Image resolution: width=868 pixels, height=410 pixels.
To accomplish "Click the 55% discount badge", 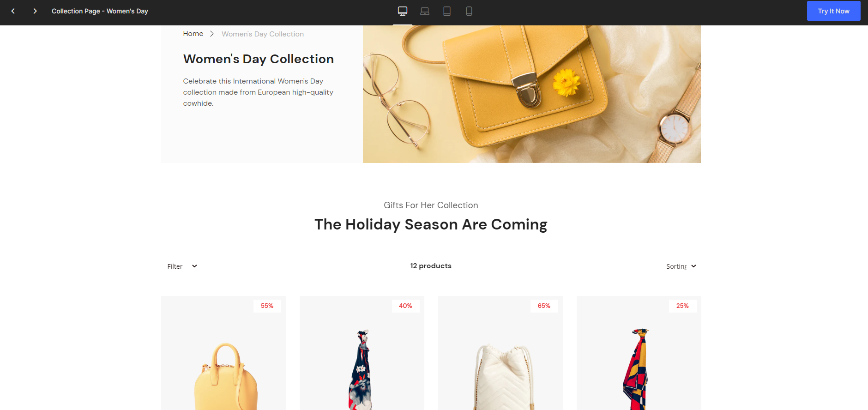I will tap(267, 306).
